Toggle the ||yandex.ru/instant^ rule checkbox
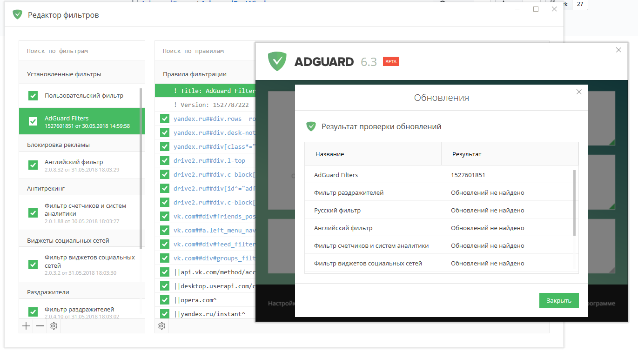The height and width of the screenshot is (364, 638). pyautogui.click(x=165, y=314)
